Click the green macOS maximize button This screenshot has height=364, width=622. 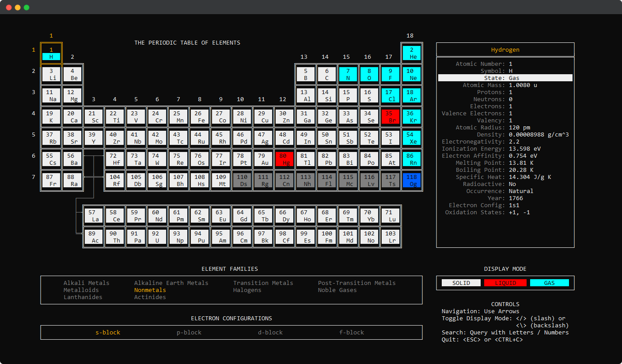[x=27, y=8]
